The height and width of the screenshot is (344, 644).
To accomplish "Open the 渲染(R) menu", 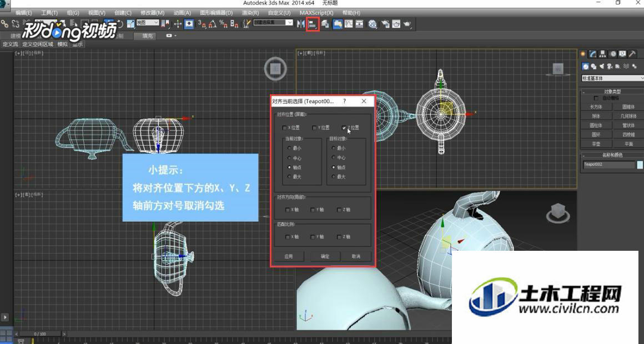I will click(250, 13).
